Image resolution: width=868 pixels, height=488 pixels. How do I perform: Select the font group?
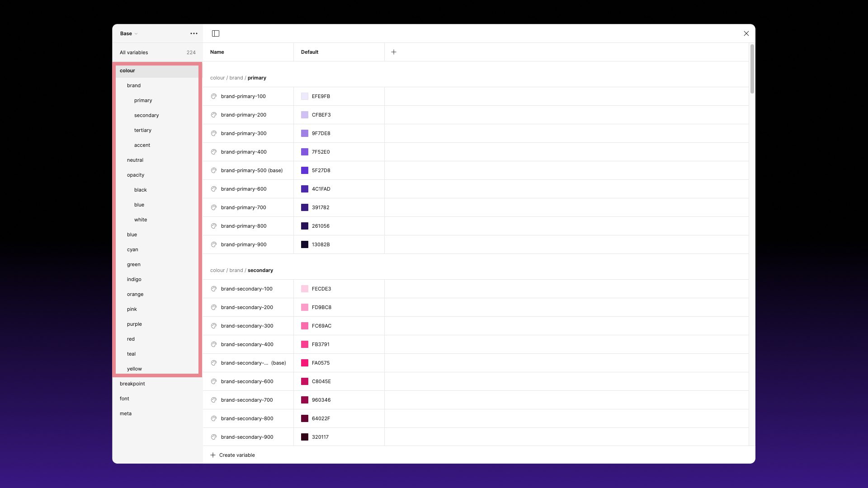point(124,399)
